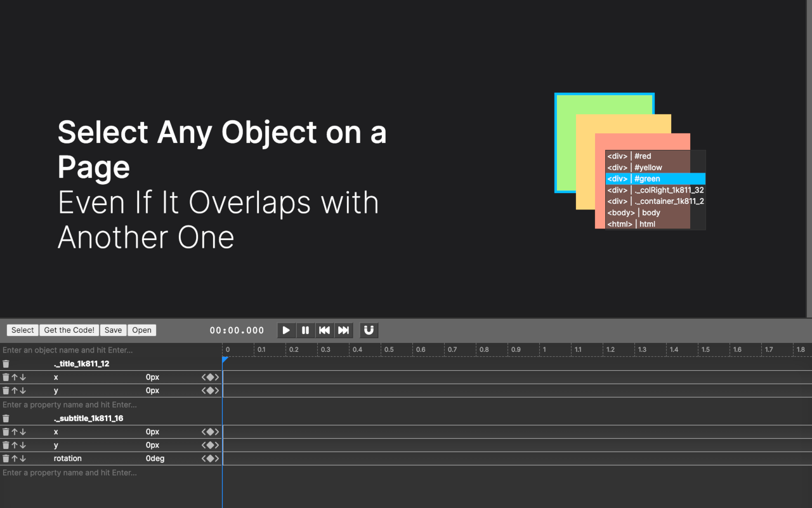Skip forward to the animation end
The image size is (812, 508).
[343, 330]
